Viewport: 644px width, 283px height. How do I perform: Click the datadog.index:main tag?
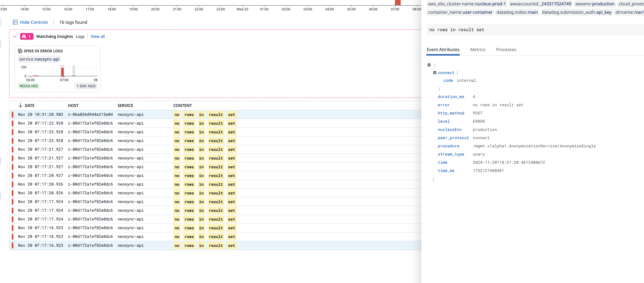517,12
